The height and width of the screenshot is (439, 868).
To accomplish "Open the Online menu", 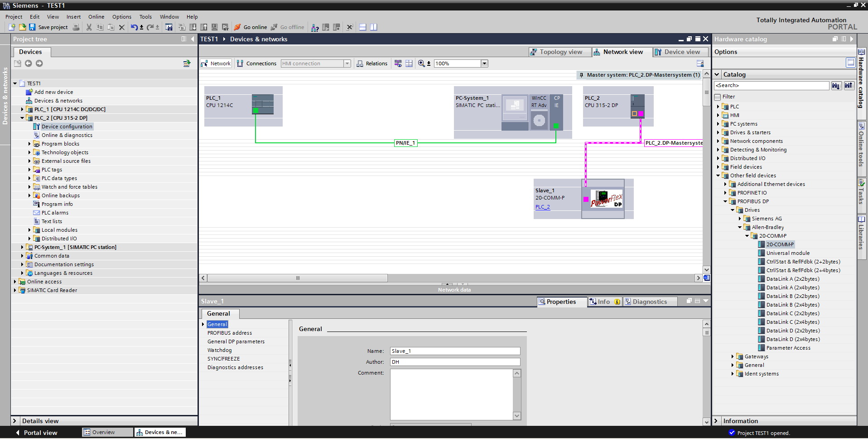I will [96, 17].
